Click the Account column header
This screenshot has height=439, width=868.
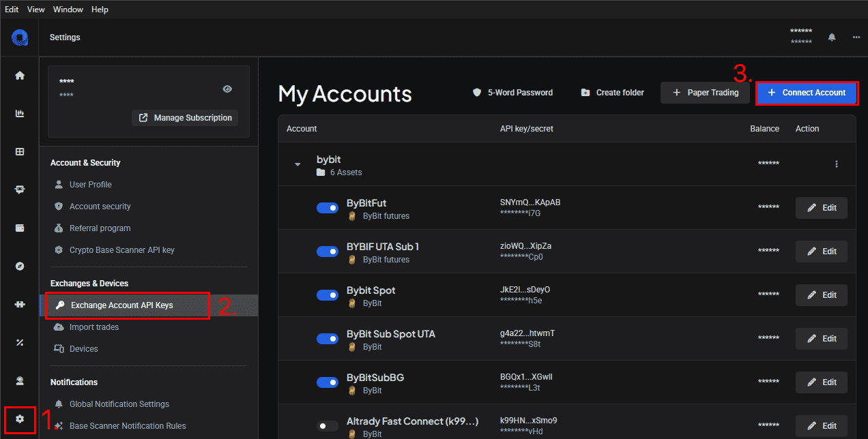tap(302, 129)
